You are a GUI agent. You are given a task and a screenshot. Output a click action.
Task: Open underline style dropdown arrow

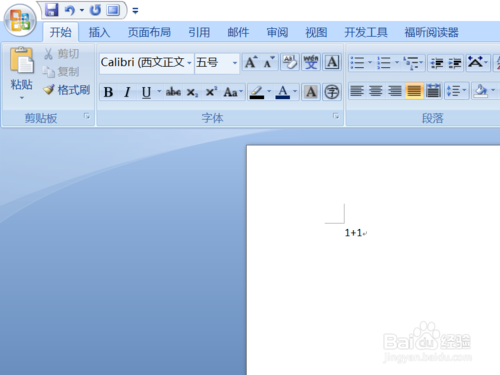point(159,91)
